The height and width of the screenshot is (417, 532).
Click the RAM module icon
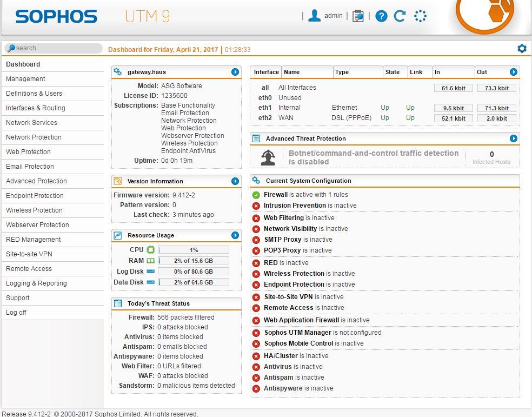(151, 261)
